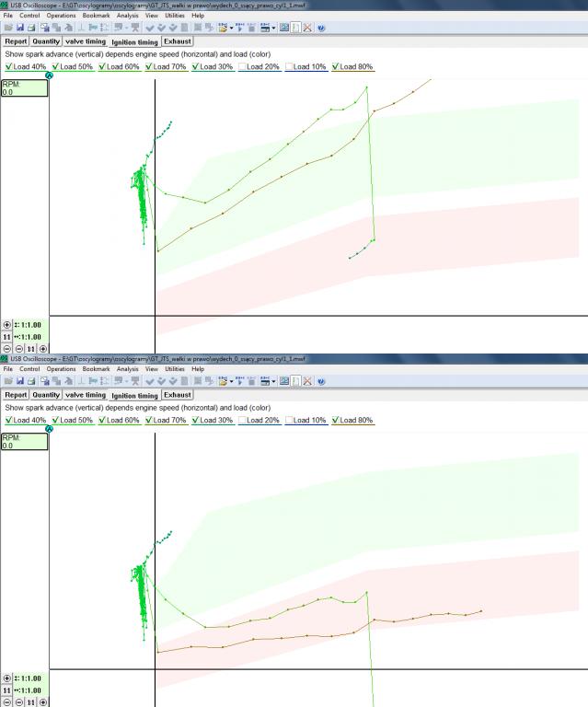Select Ignition timing tab in lower window
Viewport: 588px width, 707px height.
[134, 396]
